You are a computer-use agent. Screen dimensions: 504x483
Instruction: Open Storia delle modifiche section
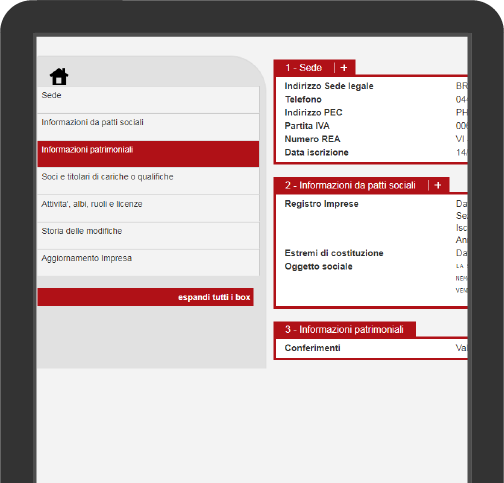(x=148, y=236)
